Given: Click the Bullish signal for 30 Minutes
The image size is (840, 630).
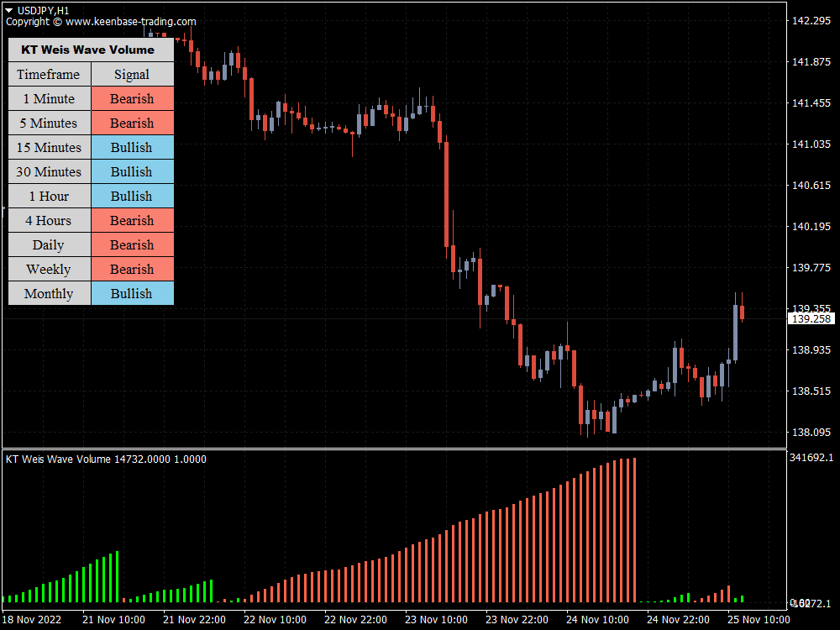Looking at the screenshot, I should (133, 171).
